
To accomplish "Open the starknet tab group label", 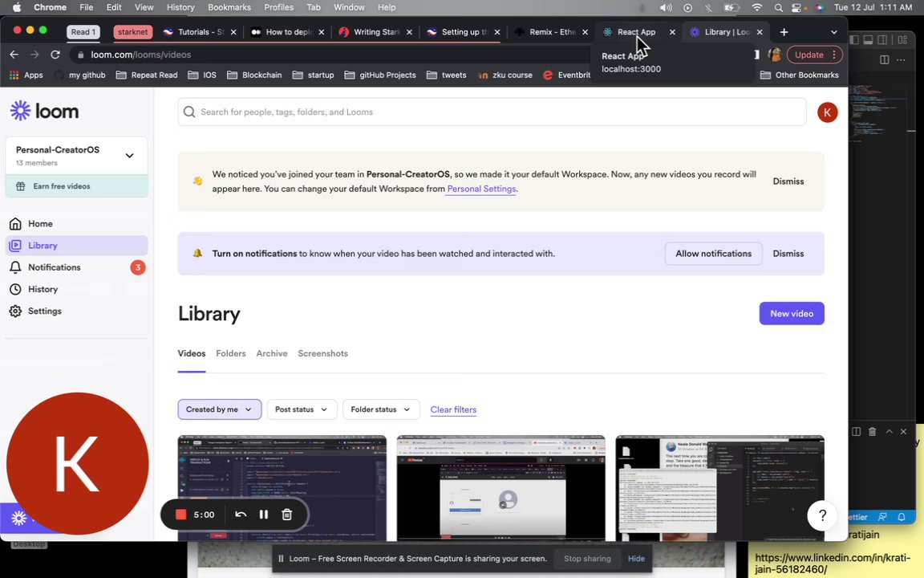I will [132, 32].
